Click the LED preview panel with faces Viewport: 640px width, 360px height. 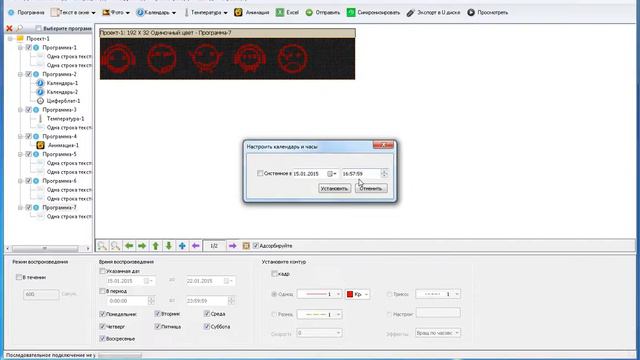[227, 59]
